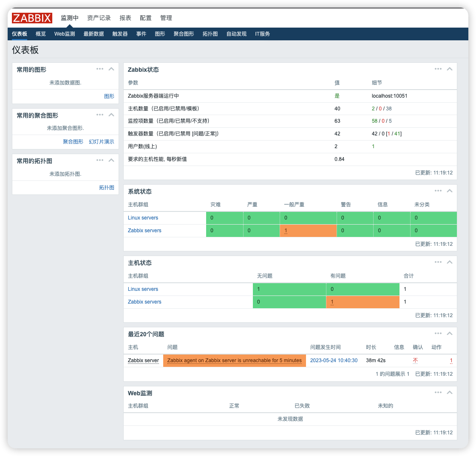Viewport: 476px width, 456px height.
Task: Open the 配置 top menu
Action: 146,18
